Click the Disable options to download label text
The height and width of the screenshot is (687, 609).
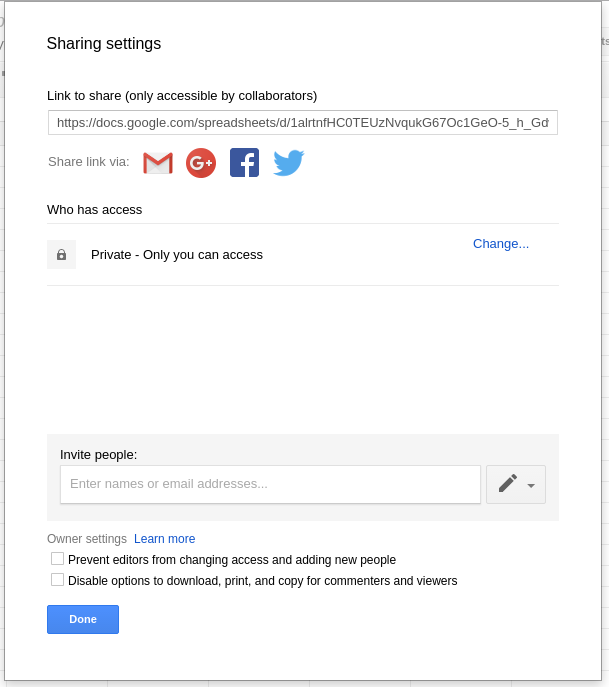(x=262, y=581)
